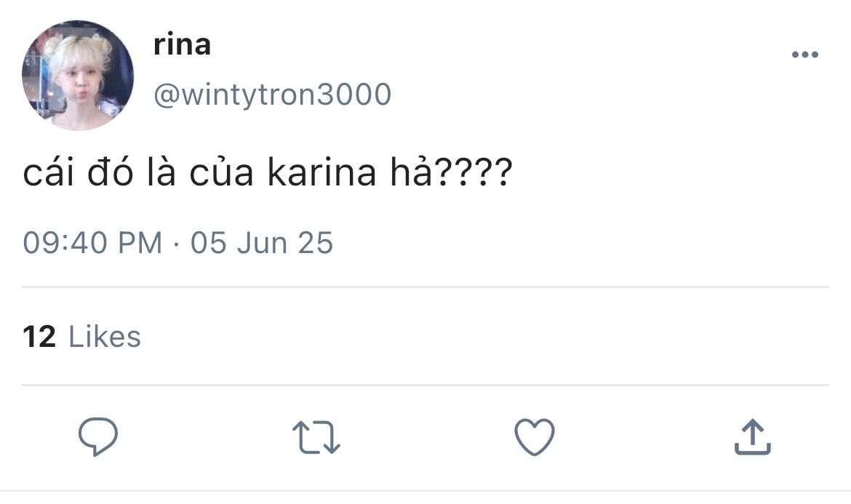
Task: Like the tweet with the heart icon
Action: [x=535, y=437]
